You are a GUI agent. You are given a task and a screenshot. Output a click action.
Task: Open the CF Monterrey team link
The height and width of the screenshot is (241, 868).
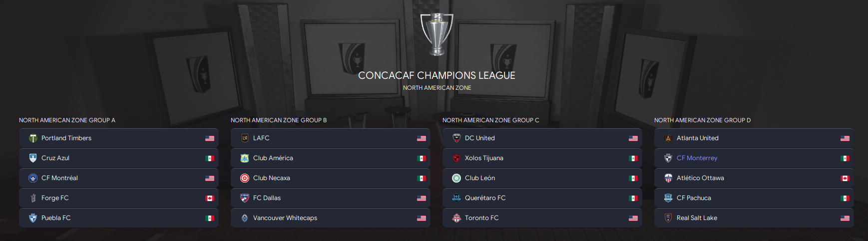pos(697,158)
